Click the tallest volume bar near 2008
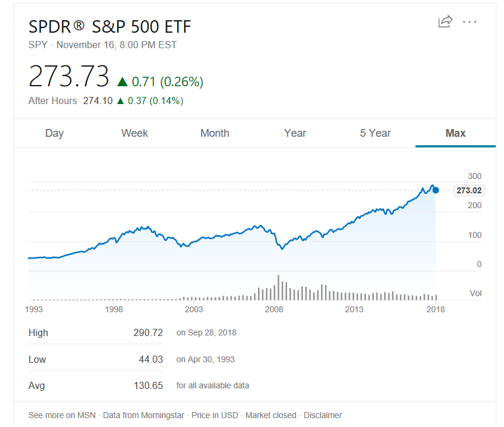 click(x=278, y=287)
